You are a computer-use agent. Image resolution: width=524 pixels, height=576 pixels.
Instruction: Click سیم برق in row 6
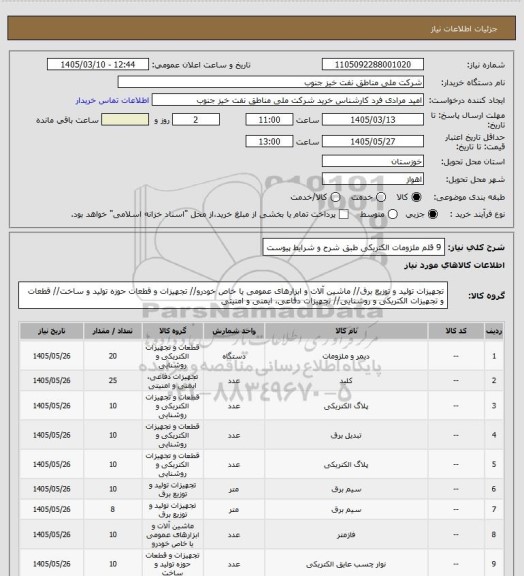click(346, 489)
